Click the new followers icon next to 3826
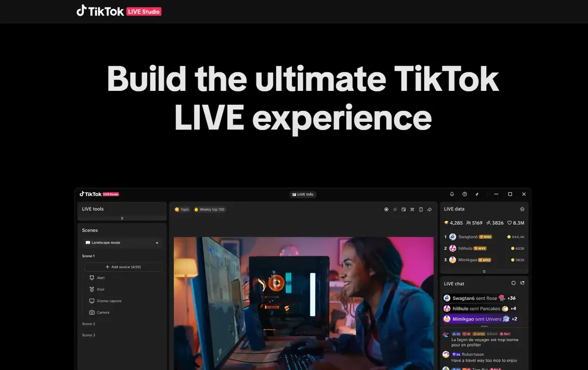 click(488, 223)
